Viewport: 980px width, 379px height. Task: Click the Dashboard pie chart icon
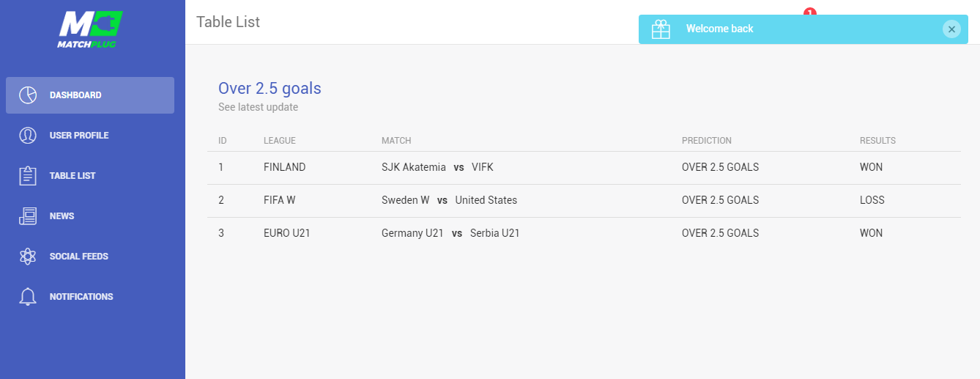[x=28, y=95]
